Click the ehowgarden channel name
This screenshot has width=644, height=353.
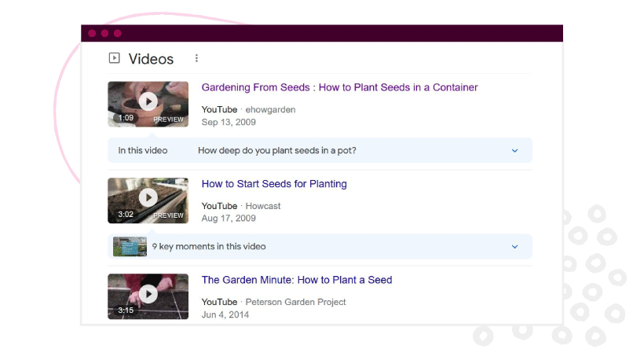[270, 110]
